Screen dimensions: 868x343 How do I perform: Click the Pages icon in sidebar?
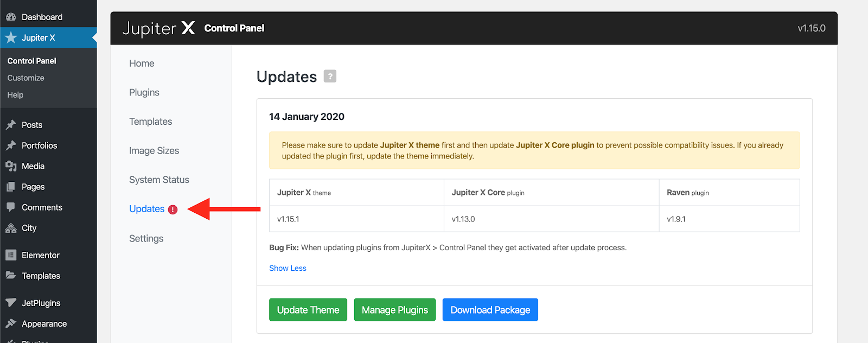coord(11,187)
